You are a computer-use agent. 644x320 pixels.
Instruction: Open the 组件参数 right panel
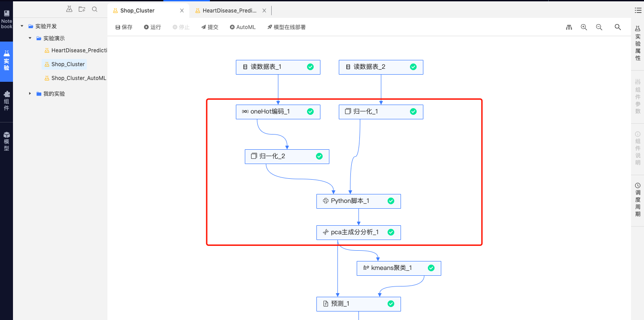click(638, 96)
